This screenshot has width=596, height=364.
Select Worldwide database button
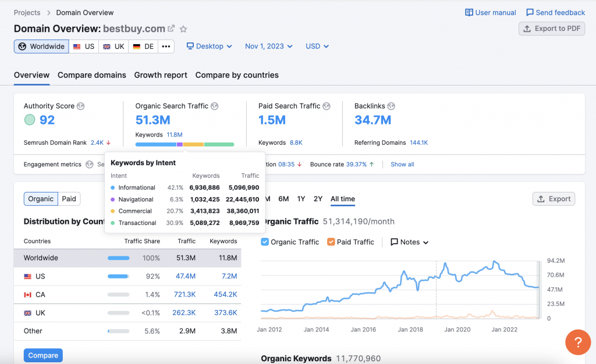pos(41,47)
